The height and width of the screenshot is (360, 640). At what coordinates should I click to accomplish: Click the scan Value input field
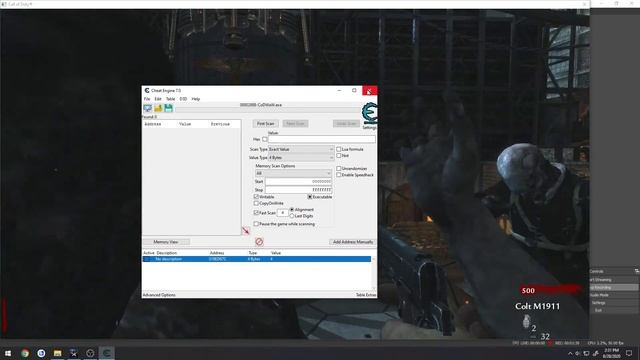[322, 139]
